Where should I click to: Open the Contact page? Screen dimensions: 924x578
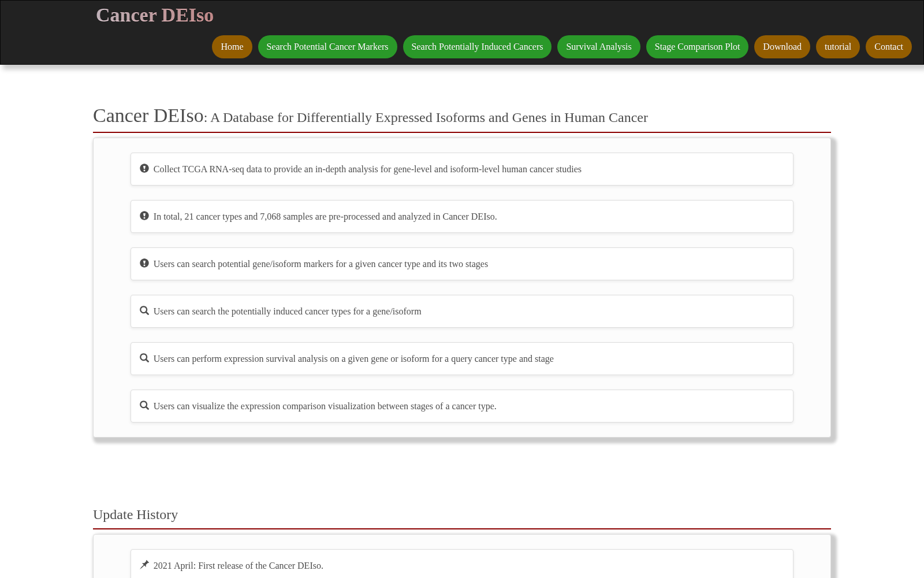[x=889, y=47]
